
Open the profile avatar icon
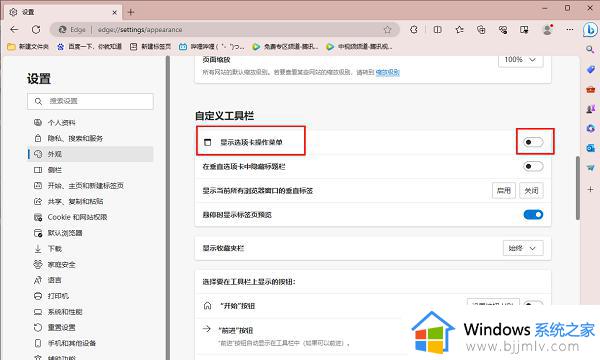point(548,29)
